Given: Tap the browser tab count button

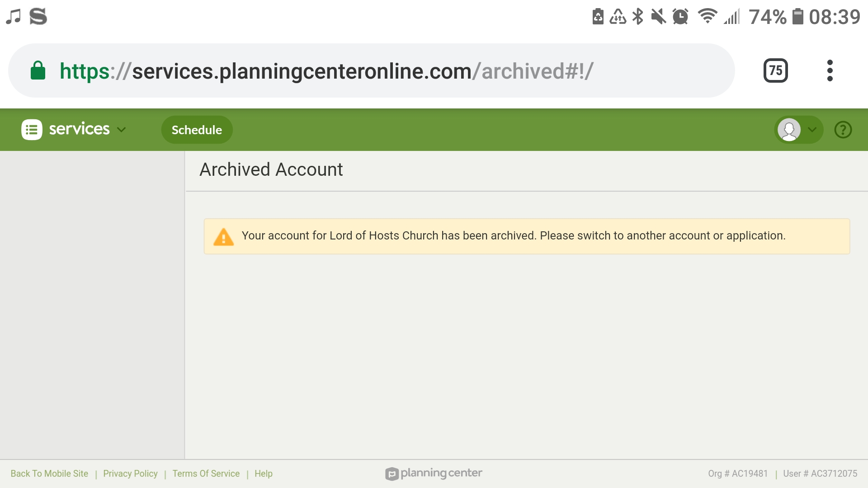Looking at the screenshot, I should (775, 70).
